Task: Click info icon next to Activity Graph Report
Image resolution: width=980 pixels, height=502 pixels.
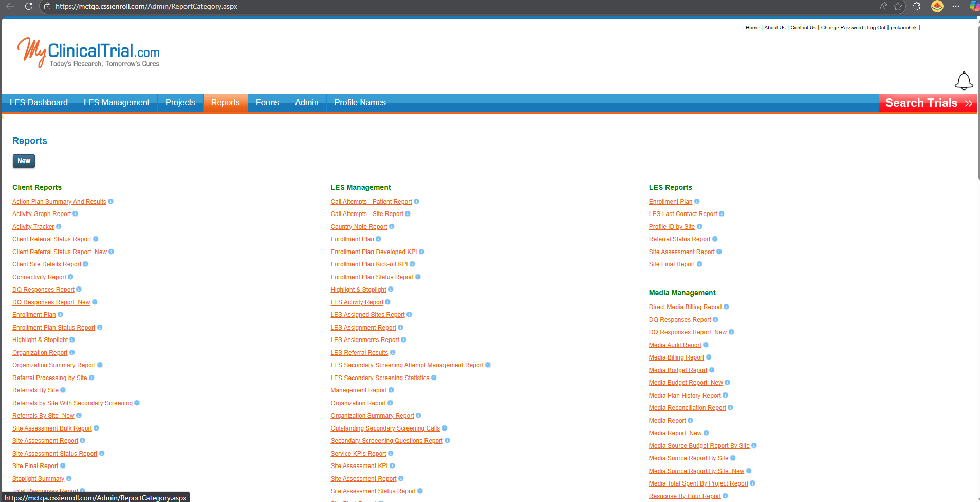Action: coord(75,213)
